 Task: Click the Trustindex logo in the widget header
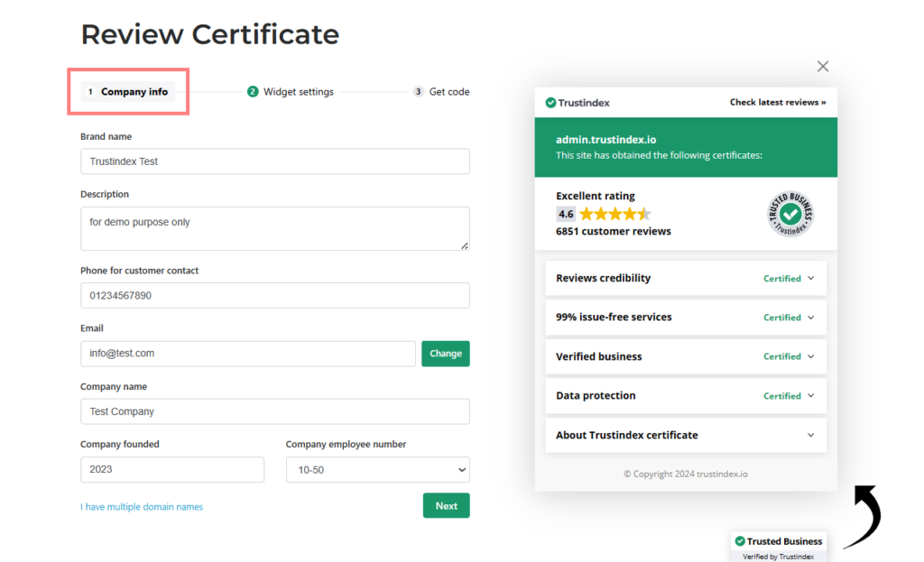(577, 103)
